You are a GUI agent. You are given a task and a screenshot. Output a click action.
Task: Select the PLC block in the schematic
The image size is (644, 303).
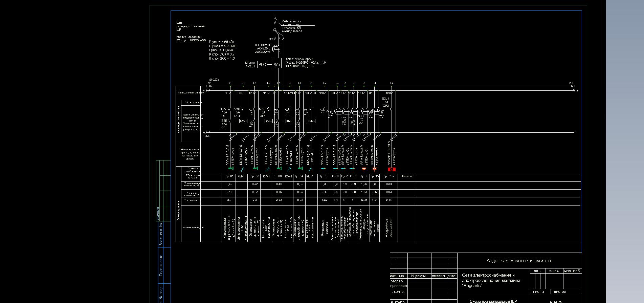[x=262, y=64]
